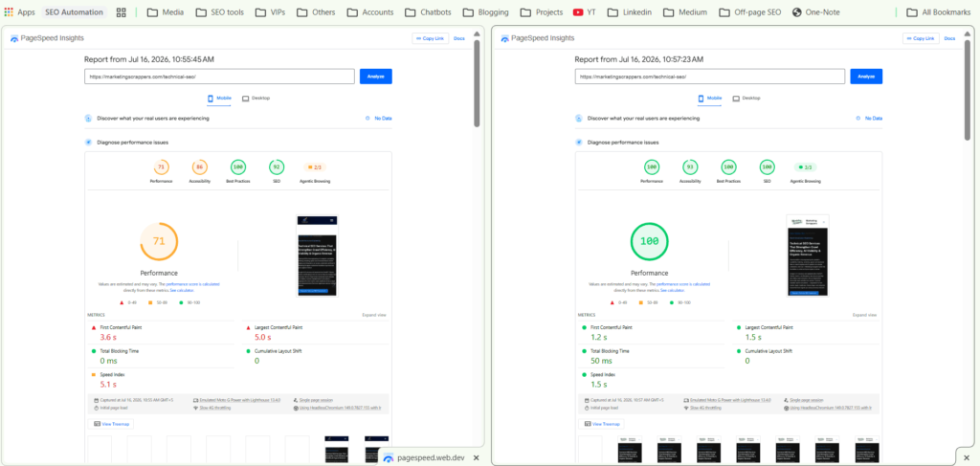
Task: Click the left window vertical scrollbar
Action: pos(477,83)
